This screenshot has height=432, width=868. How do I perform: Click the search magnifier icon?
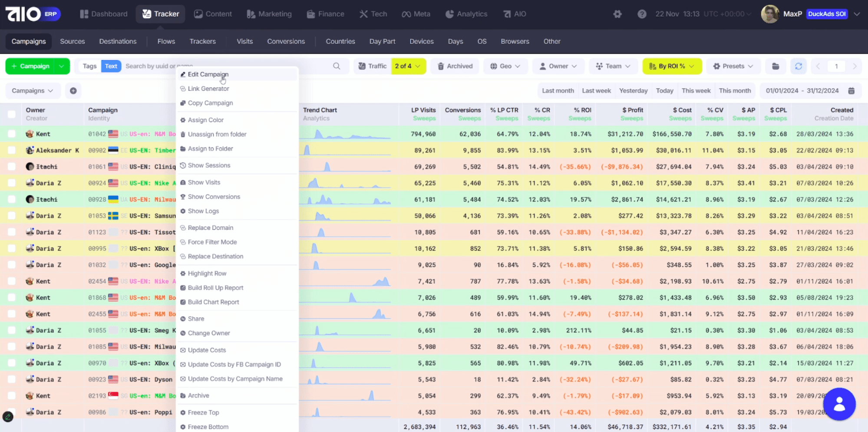point(337,66)
